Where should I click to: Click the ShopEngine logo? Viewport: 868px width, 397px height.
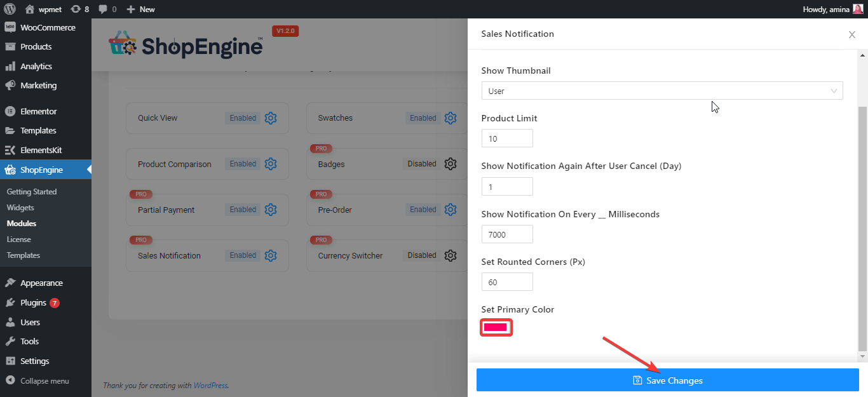tap(186, 45)
